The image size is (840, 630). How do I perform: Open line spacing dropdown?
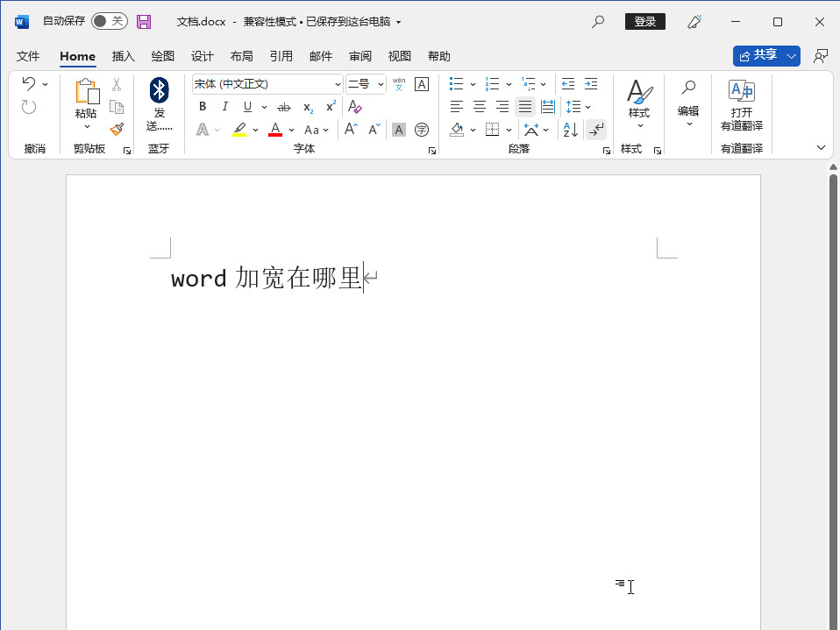point(578,107)
